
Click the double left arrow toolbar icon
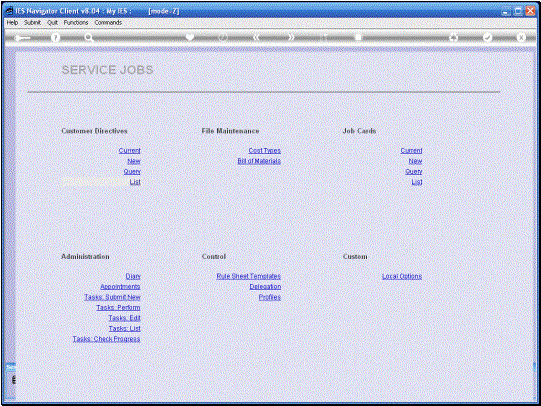tap(256, 37)
